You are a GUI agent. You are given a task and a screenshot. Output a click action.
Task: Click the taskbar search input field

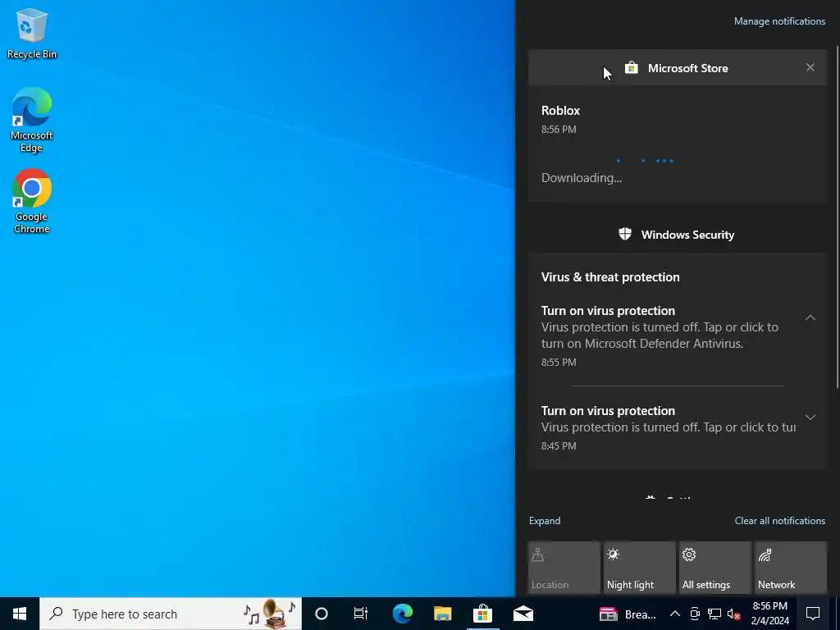pyautogui.click(x=171, y=614)
